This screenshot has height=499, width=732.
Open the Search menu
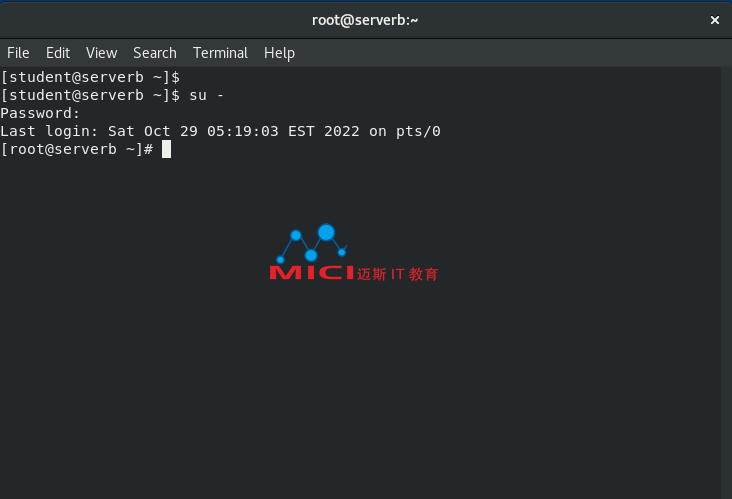155,53
